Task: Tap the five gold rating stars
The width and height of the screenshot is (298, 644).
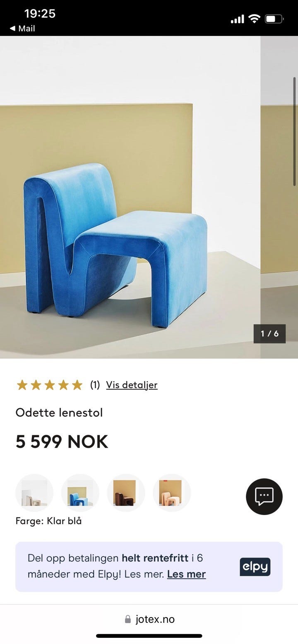Action: [x=49, y=385]
